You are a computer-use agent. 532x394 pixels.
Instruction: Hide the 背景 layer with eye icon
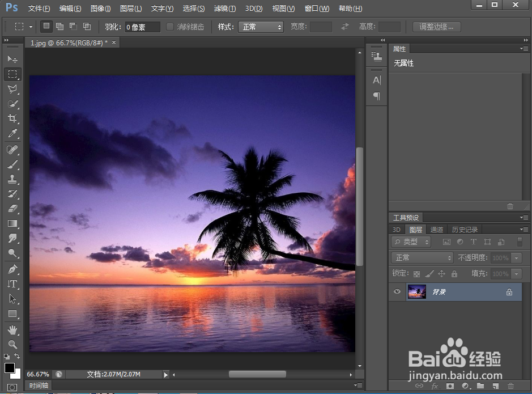coord(397,291)
